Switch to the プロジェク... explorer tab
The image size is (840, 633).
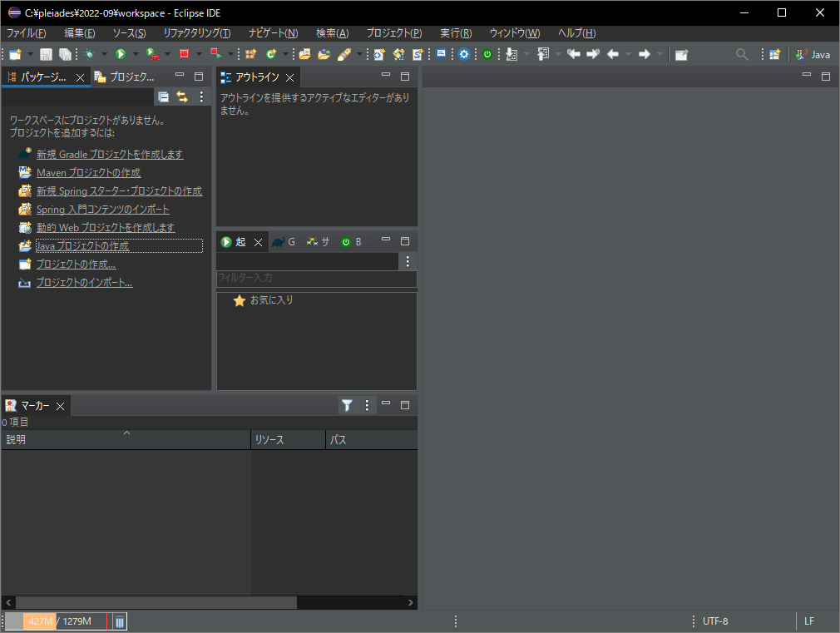(125, 77)
